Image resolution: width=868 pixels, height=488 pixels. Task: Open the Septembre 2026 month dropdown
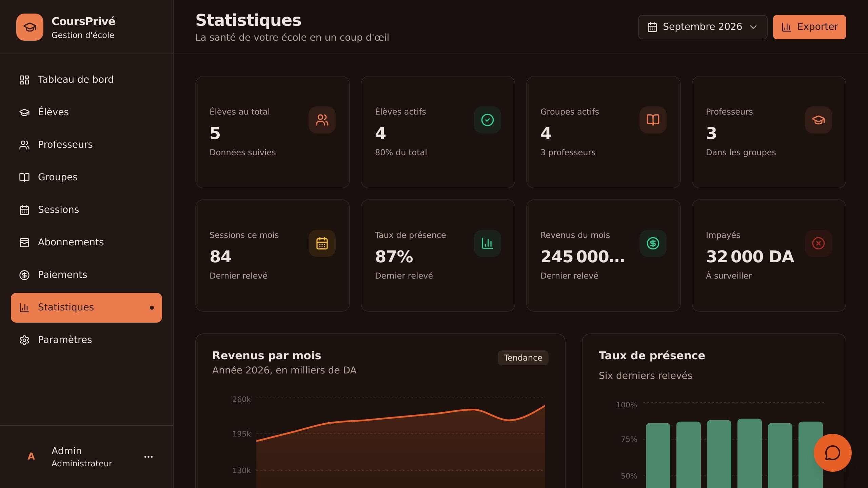tap(703, 27)
